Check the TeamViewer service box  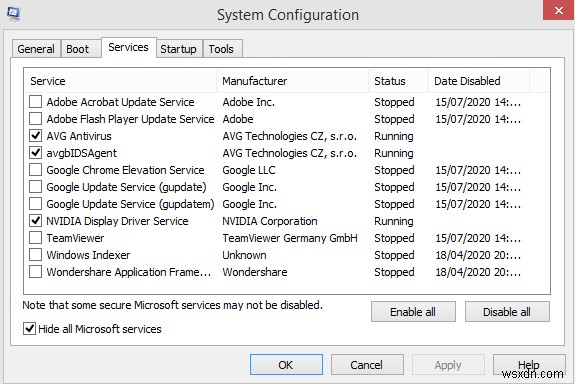pos(36,238)
